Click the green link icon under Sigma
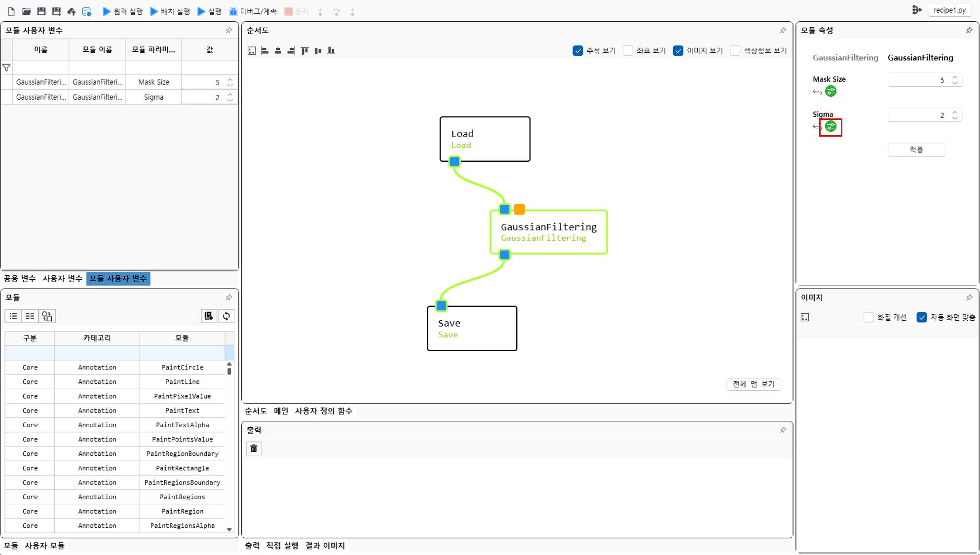The width and height of the screenshot is (980, 555). (831, 127)
